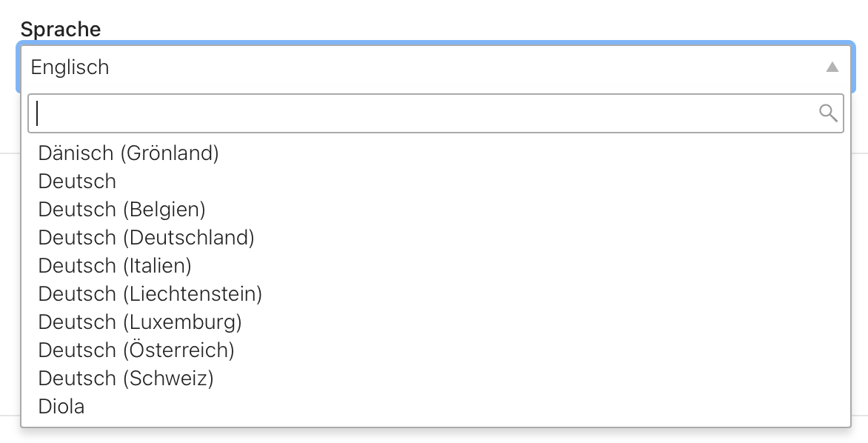Collapse the Sprache dropdown via triangle arrow
868x443 pixels.
832,67
